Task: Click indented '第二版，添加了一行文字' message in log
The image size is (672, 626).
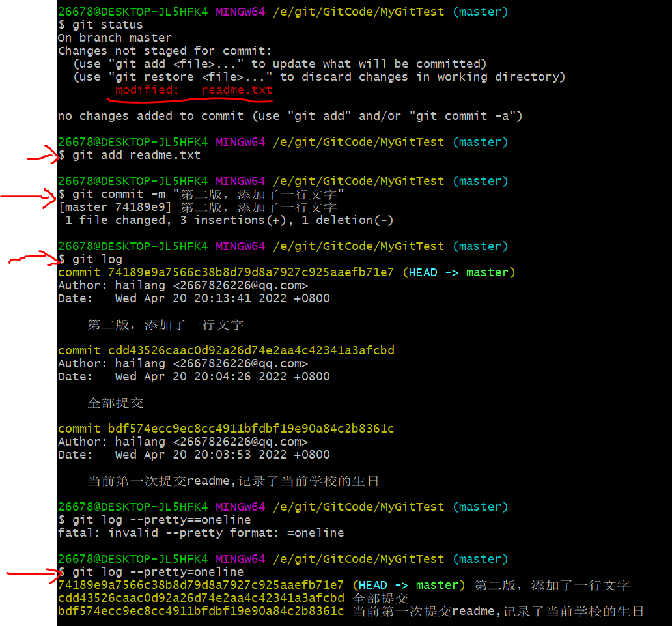Action: [x=165, y=325]
